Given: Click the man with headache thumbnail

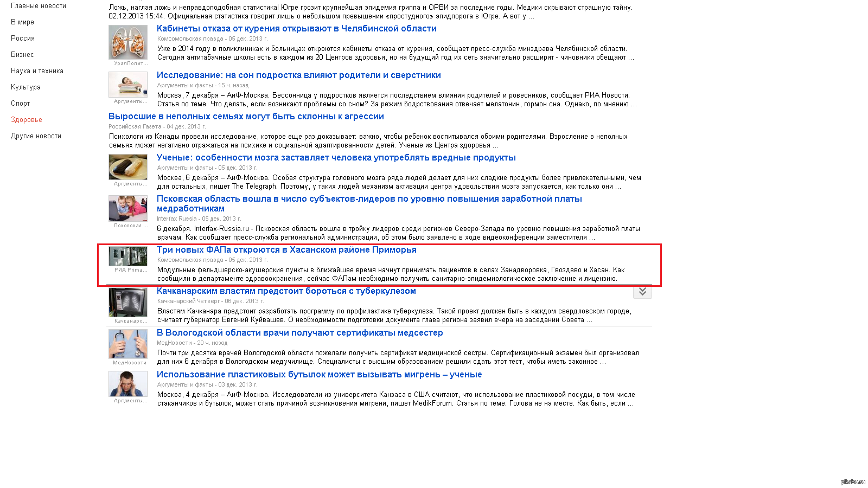Looking at the screenshot, I should tap(128, 384).
